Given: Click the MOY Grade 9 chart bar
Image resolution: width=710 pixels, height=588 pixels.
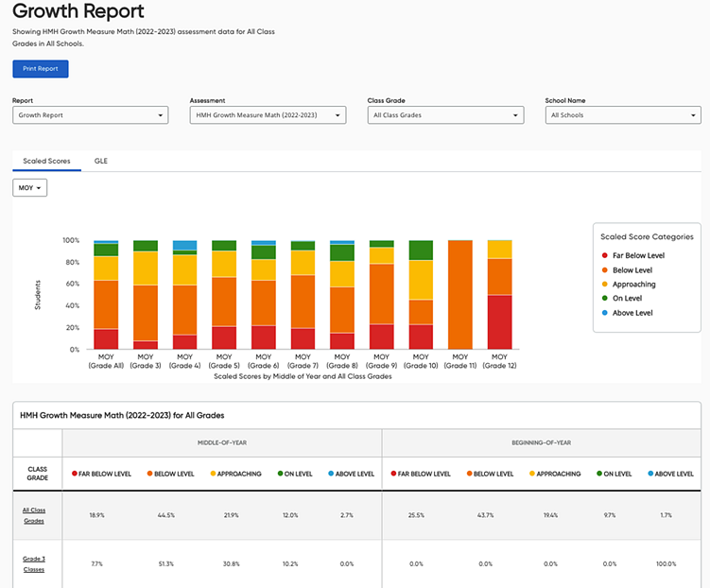Looking at the screenshot, I should pos(382,295).
